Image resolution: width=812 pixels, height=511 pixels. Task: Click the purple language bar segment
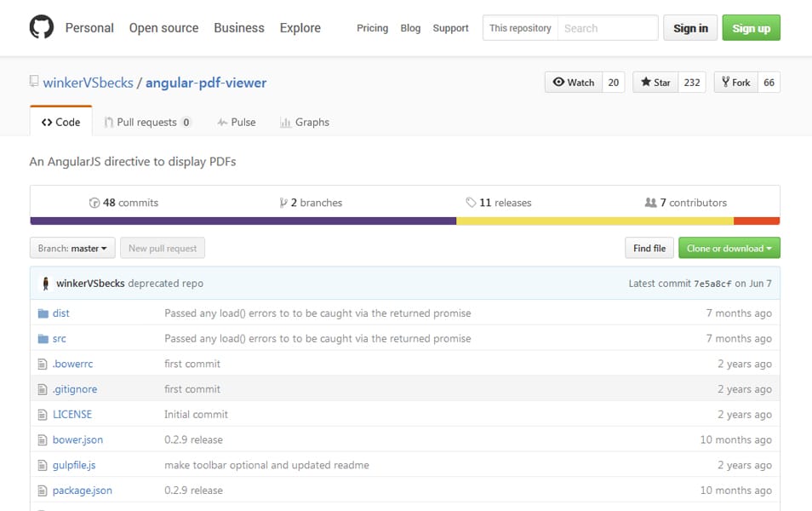[x=243, y=221]
